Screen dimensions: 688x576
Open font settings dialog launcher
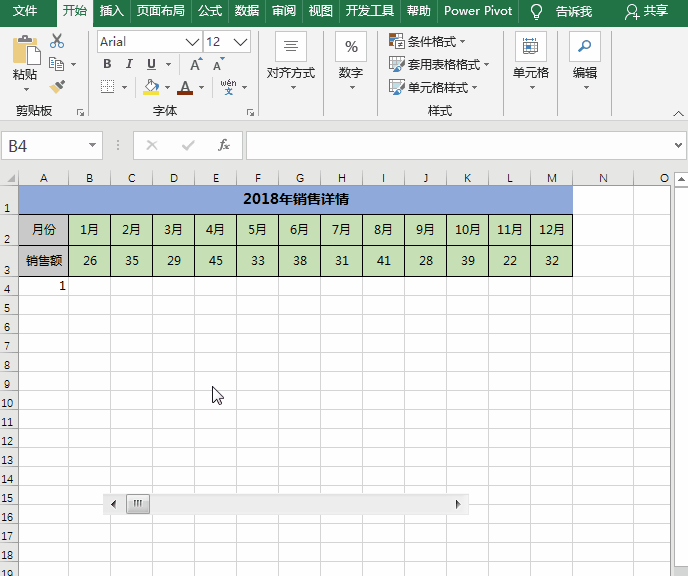(x=251, y=113)
